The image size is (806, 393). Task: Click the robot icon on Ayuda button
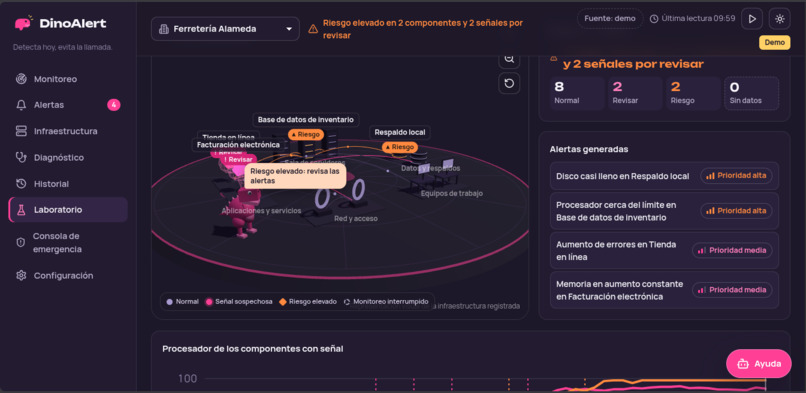pos(743,364)
